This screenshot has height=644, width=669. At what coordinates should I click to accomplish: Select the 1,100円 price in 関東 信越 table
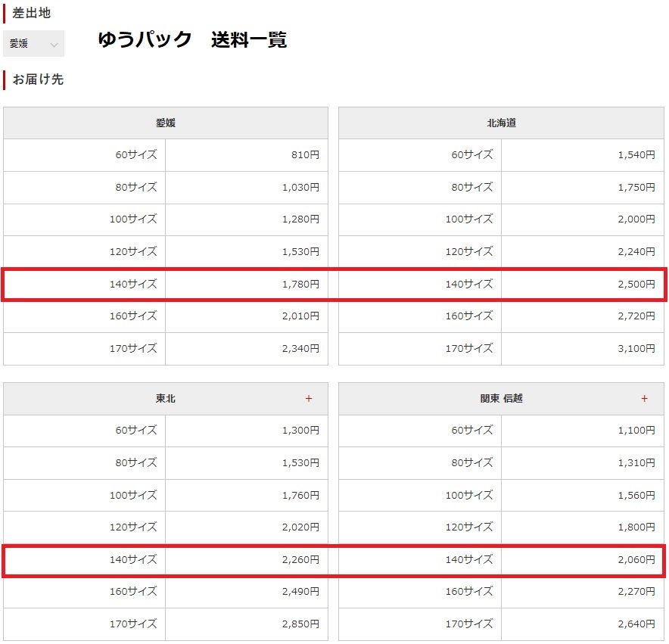click(636, 430)
